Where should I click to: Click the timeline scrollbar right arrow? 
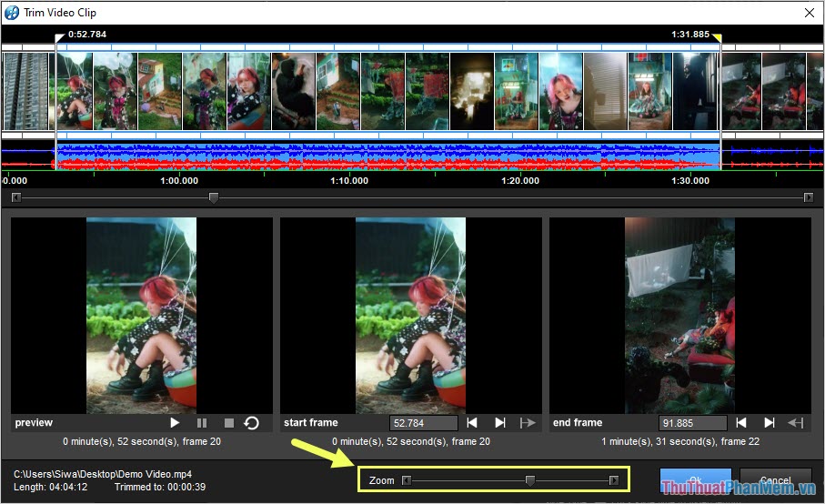click(809, 197)
